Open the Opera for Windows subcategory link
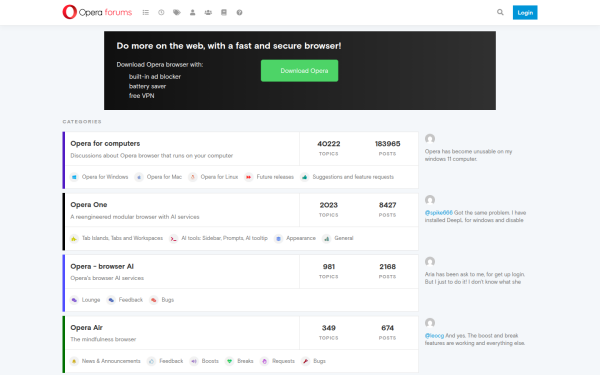Viewport: 600px width, 375px height. click(105, 177)
